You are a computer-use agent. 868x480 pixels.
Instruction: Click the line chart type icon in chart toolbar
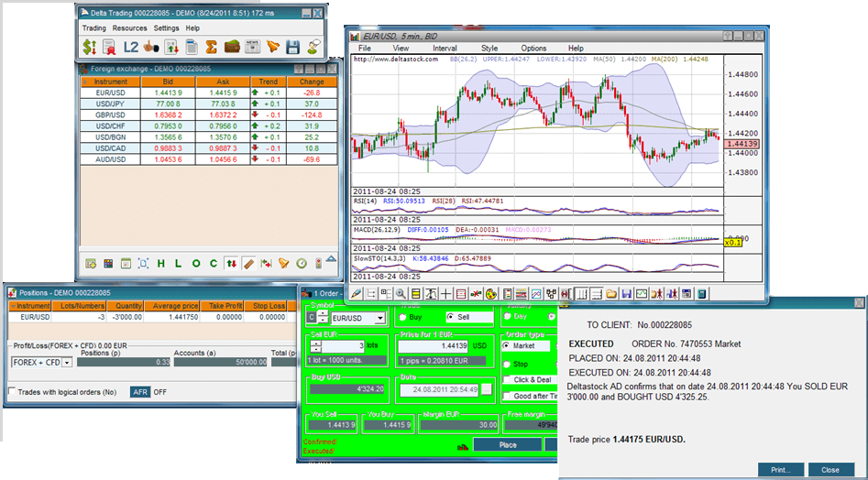coord(536,294)
